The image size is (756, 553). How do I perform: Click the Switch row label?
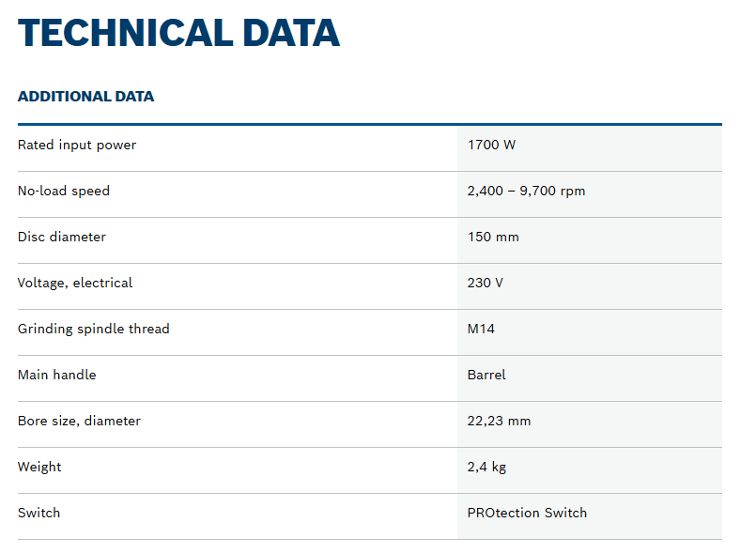coord(39,513)
